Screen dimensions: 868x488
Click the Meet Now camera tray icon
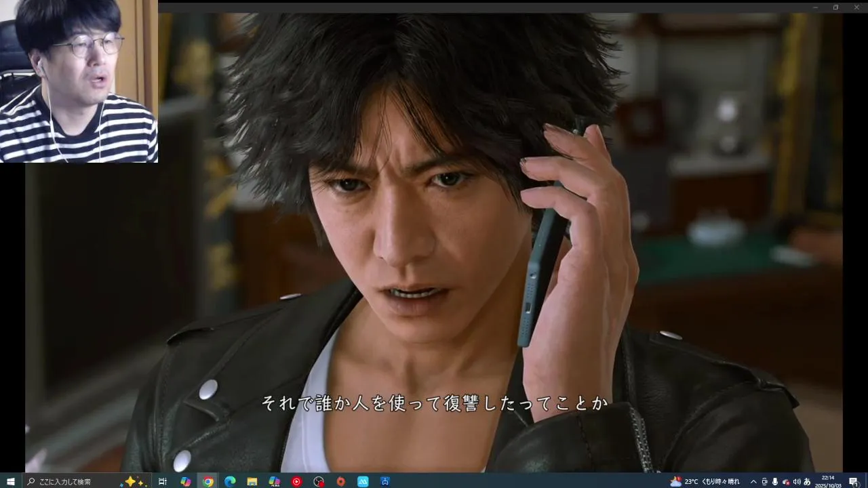point(764,481)
